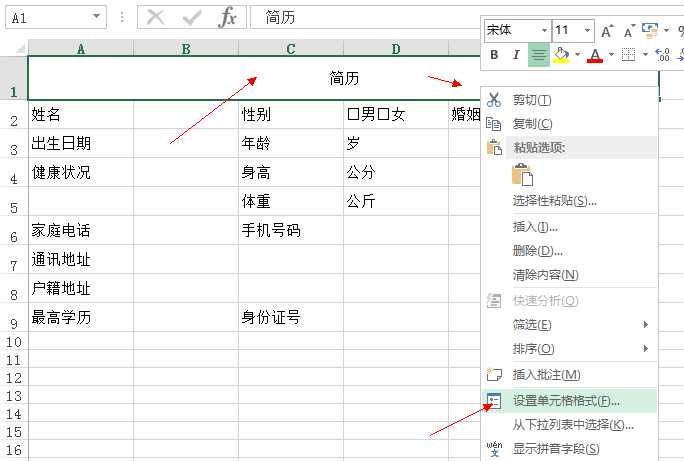Image resolution: width=684 pixels, height=461 pixels.
Task: Select column A header
Action: tap(81, 48)
